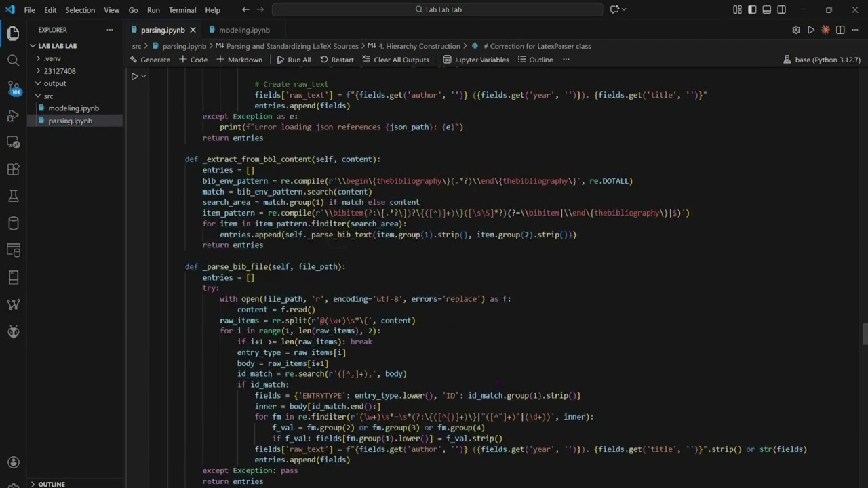Toggle the bottom Panel visibility

pyautogui.click(x=767, y=9)
